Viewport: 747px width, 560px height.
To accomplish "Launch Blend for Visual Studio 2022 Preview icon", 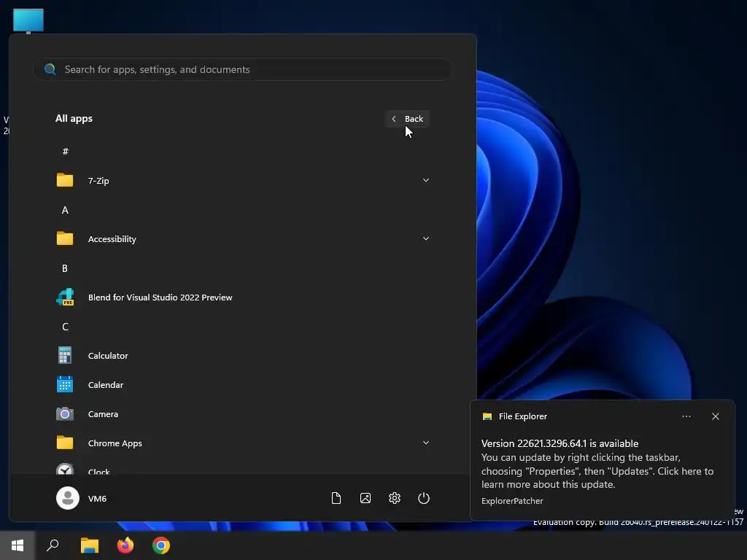I will click(65, 297).
